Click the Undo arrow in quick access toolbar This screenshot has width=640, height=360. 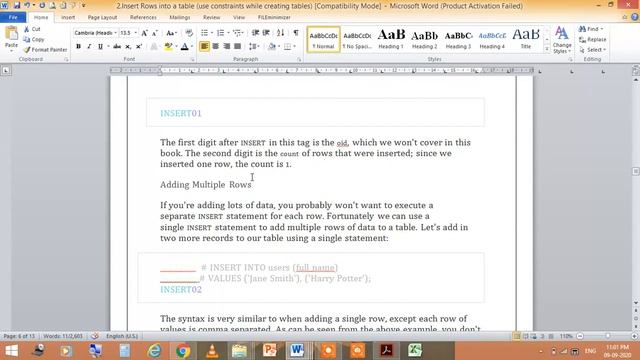(27, 6)
